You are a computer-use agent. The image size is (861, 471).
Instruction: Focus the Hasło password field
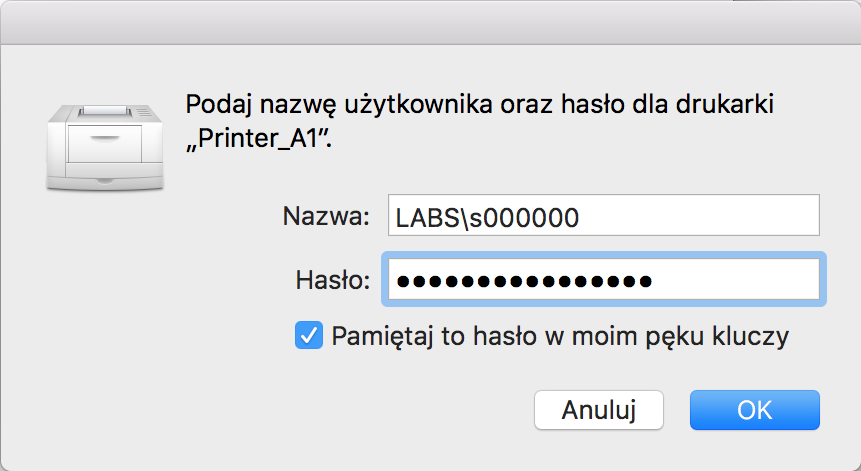(x=603, y=279)
